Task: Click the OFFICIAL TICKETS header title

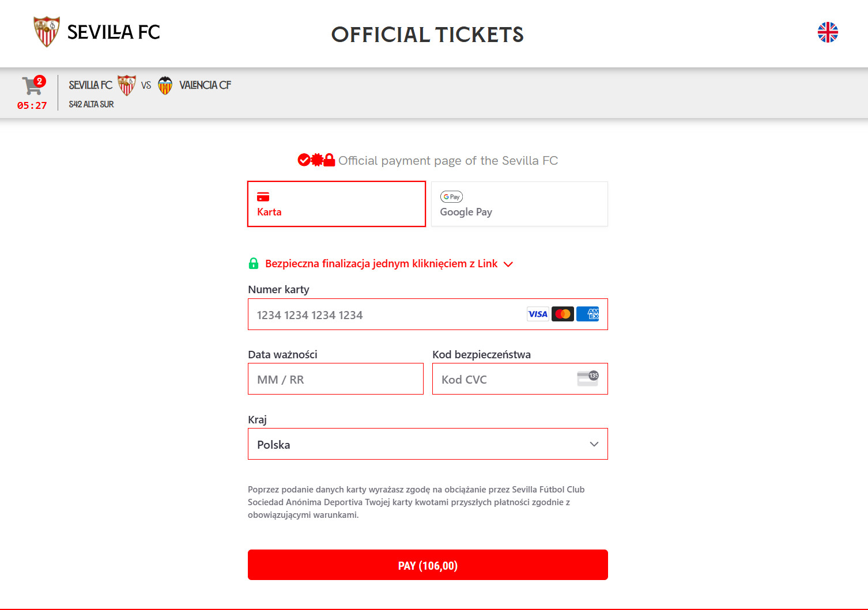Action: point(427,35)
